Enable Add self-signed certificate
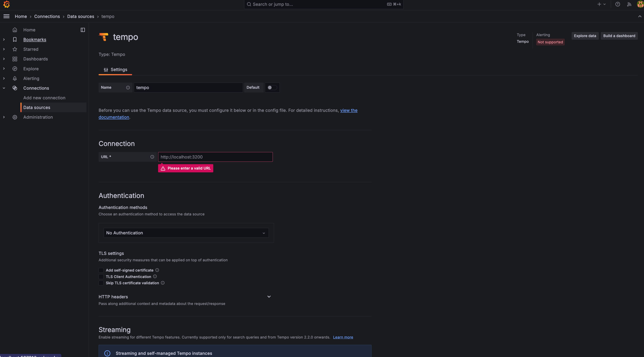 (101, 270)
